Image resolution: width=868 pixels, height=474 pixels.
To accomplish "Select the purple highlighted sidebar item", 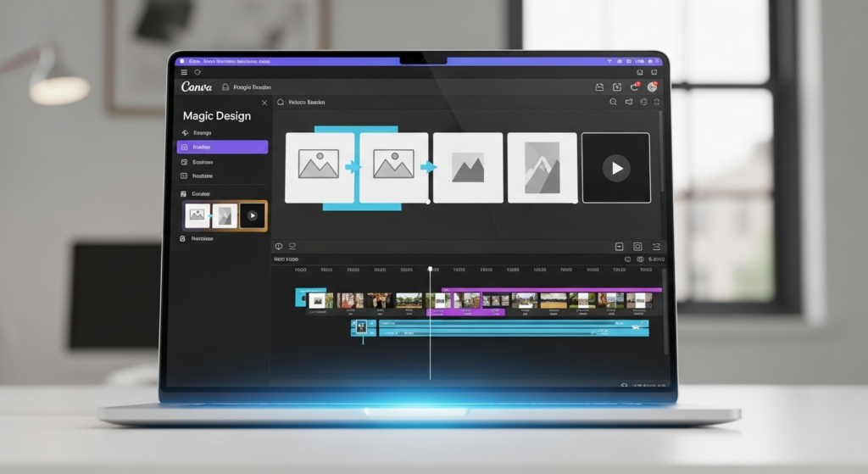I will pyautogui.click(x=222, y=147).
